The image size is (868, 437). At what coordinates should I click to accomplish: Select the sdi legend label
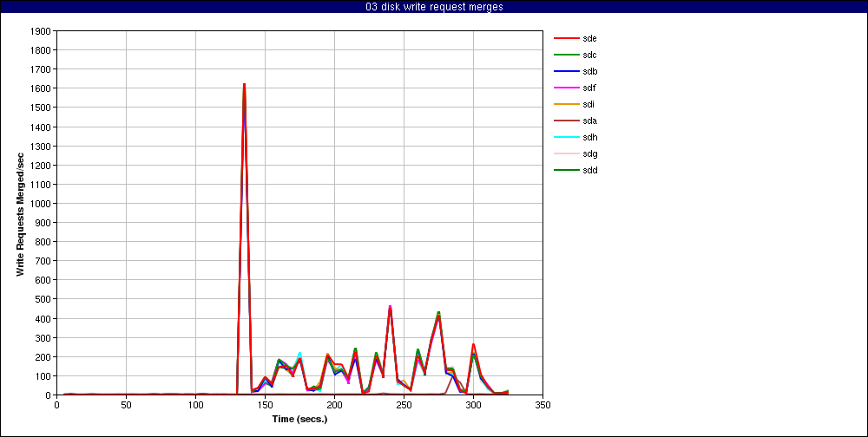pyautogui.click(x=589, y=104)
